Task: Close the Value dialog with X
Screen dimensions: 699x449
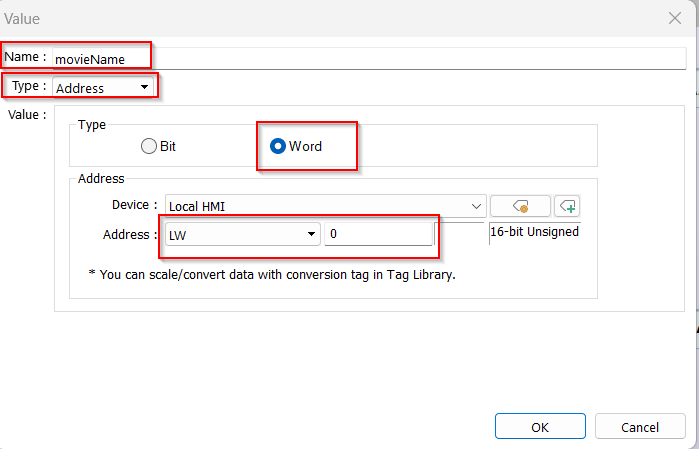Action: (x=674, y=18)
